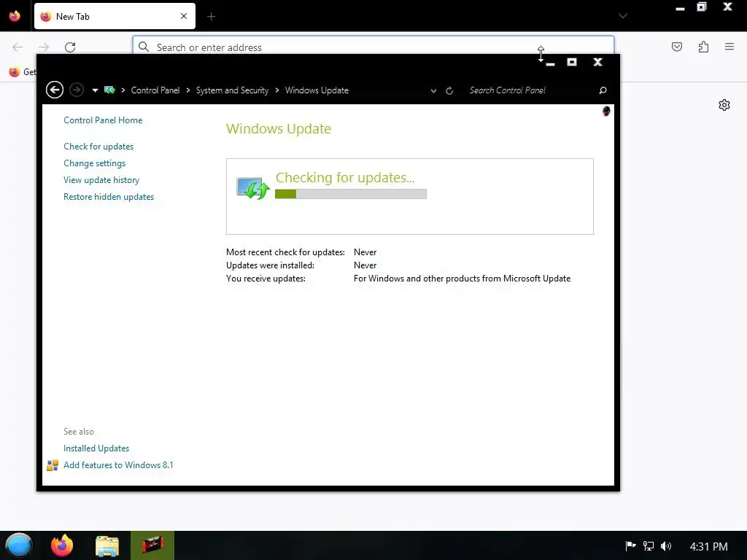The width and height of the screenshot is (747, 560).
Task: Open recent locations dropdown arrow
Action: [95, 90]
